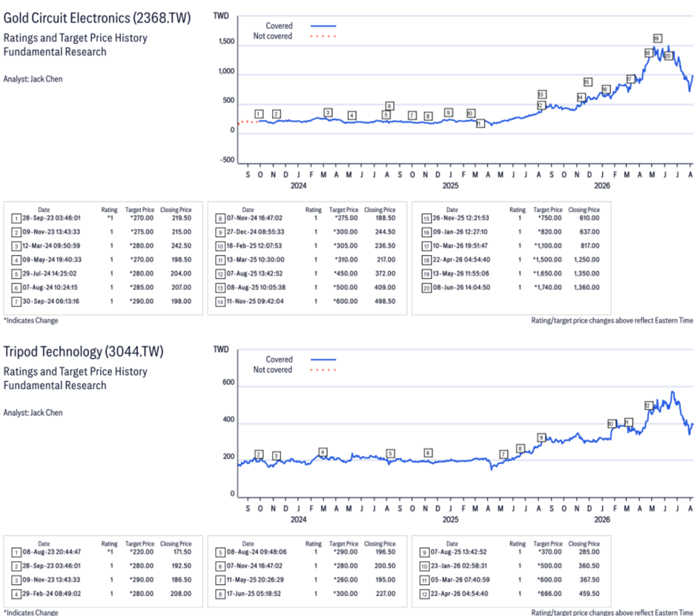
Task: Click the target price *666.00
Action: point(549,594)
